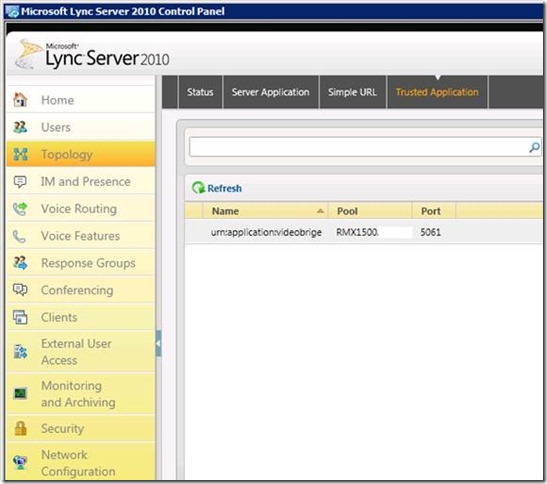Click the Security padlock icon
The width and height of the screenshot is (547, 484).
click(21, 428)
